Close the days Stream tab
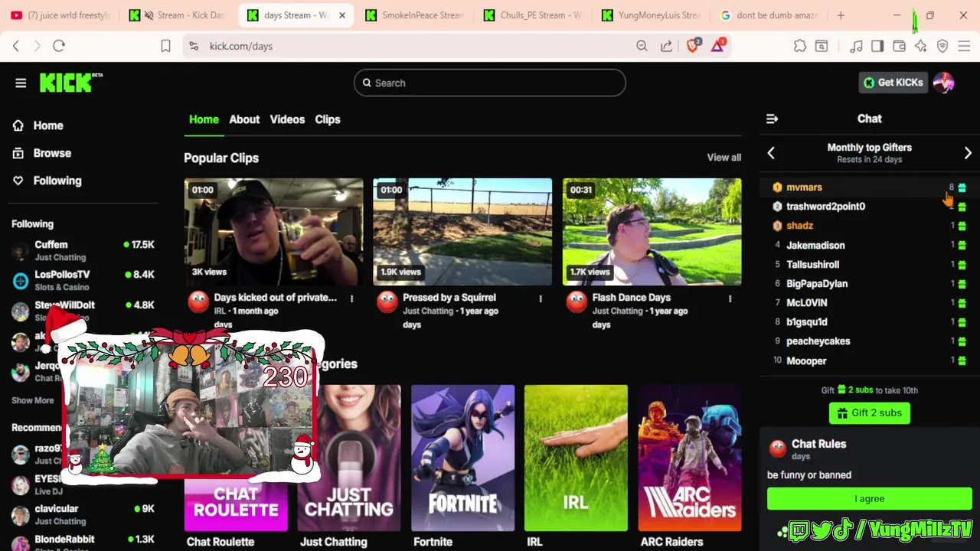This screenshot has width=980, height=551. pyautogui.click(x=342, y=15)
